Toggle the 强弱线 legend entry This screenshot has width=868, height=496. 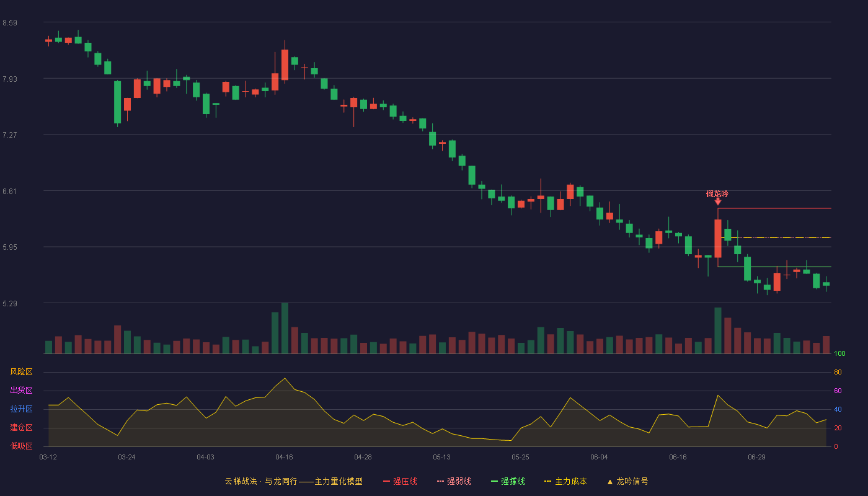click(454, 481)
